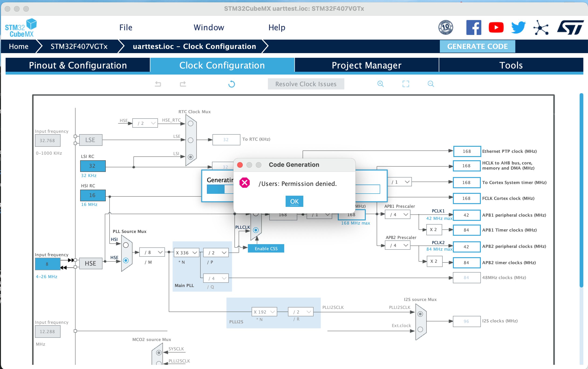The width and height of the screenshot is (588, 369).
Task: Go to Home breadcrumb
Action: [19, 46]
